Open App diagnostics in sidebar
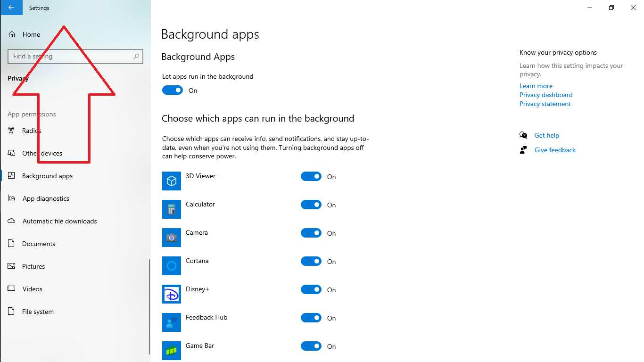This screenshot has width=644, height=362. coord(46,198)
